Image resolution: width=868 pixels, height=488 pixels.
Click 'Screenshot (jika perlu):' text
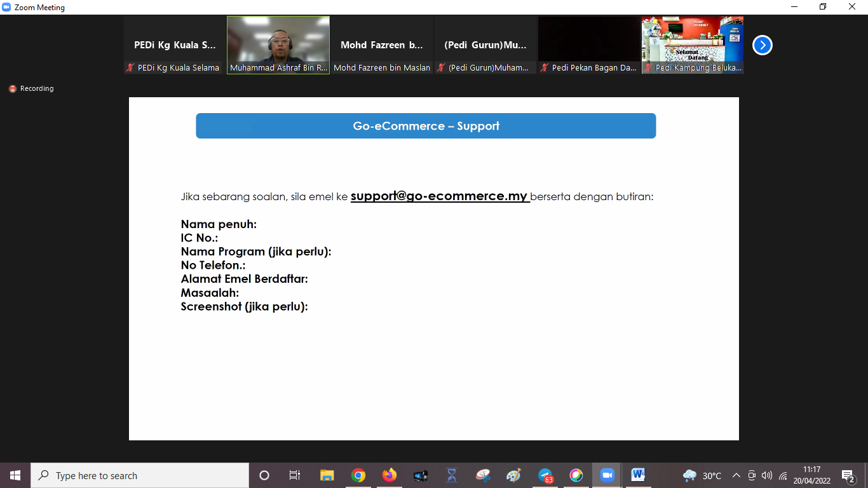[245, 306]
